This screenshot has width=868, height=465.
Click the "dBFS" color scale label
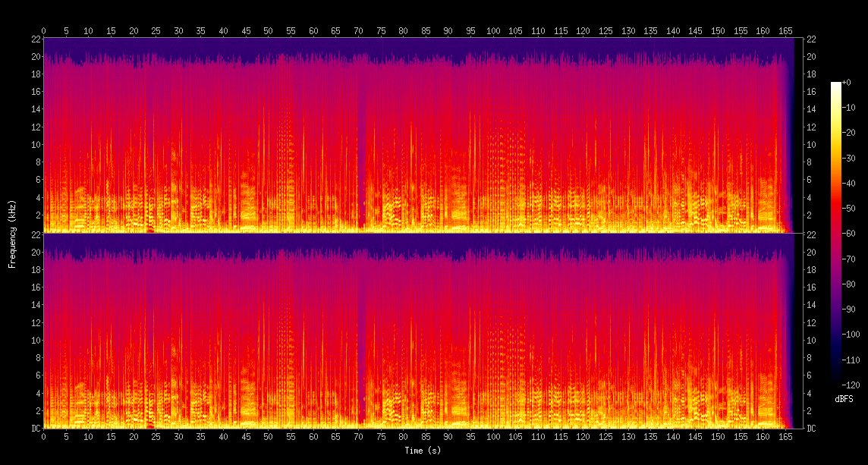844,399
